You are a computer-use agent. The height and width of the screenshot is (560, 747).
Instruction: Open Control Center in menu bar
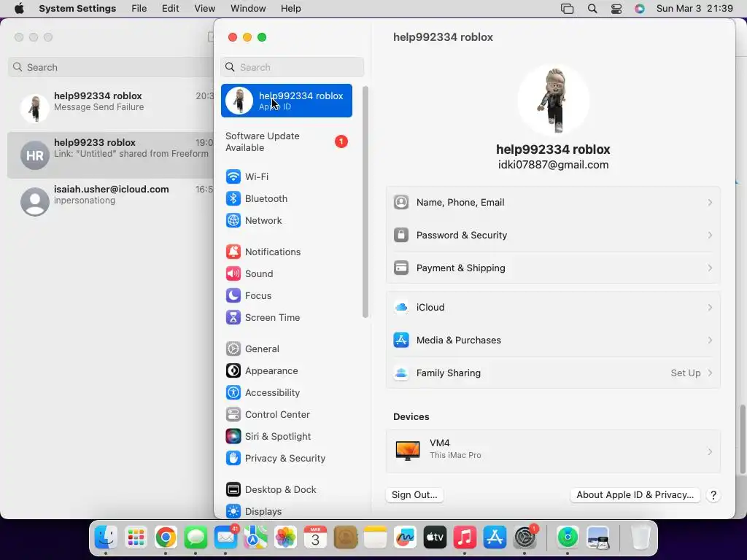[x=616, y=9]
